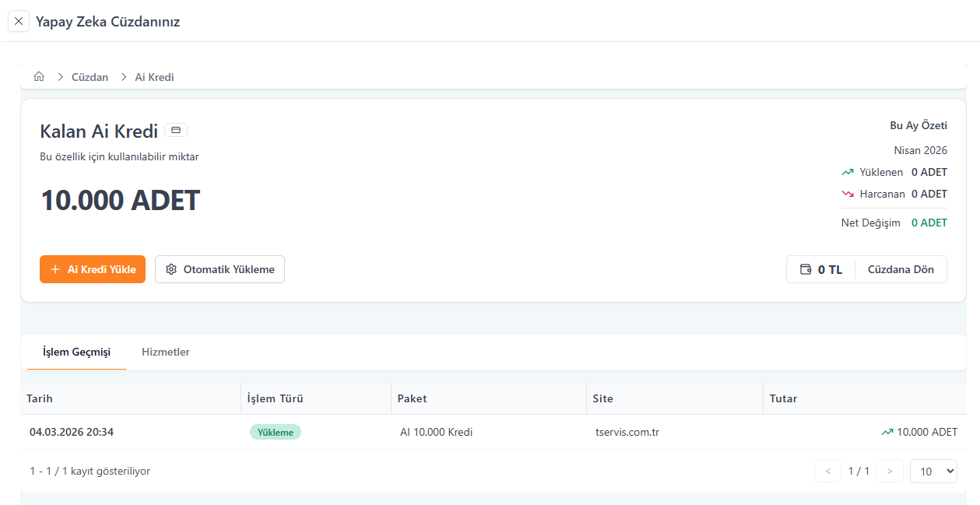This screenshot has height=505, width=980.
Task: Select the İşlem Geçmişi tab
Action: [x=76, y=352]
